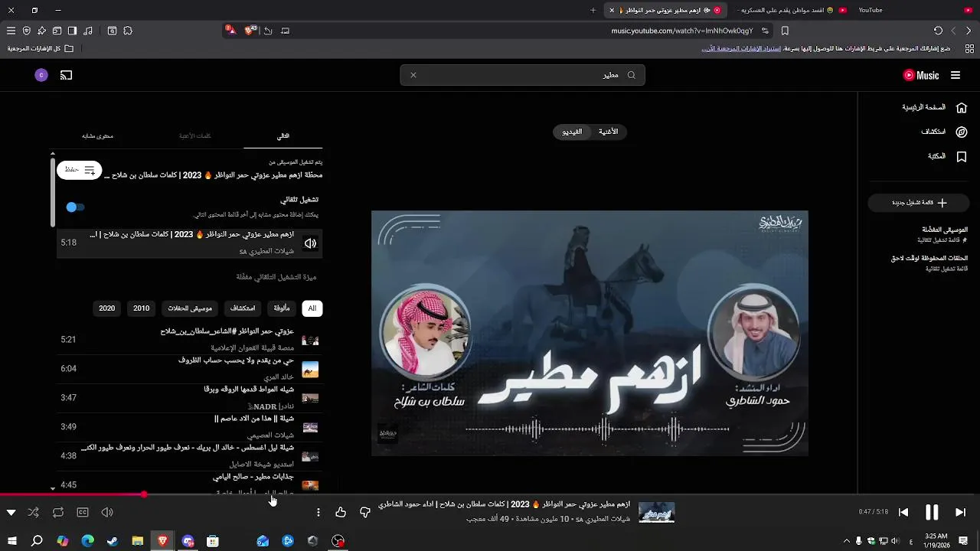This screenshot has height=551, width=980.
Task: Switch to the الأغنية (Song) mode
Action: point(609,132)
